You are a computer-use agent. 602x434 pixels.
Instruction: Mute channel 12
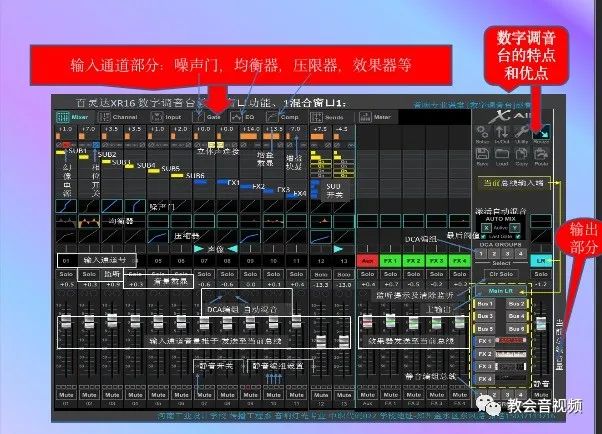click(x=321, y=395)
